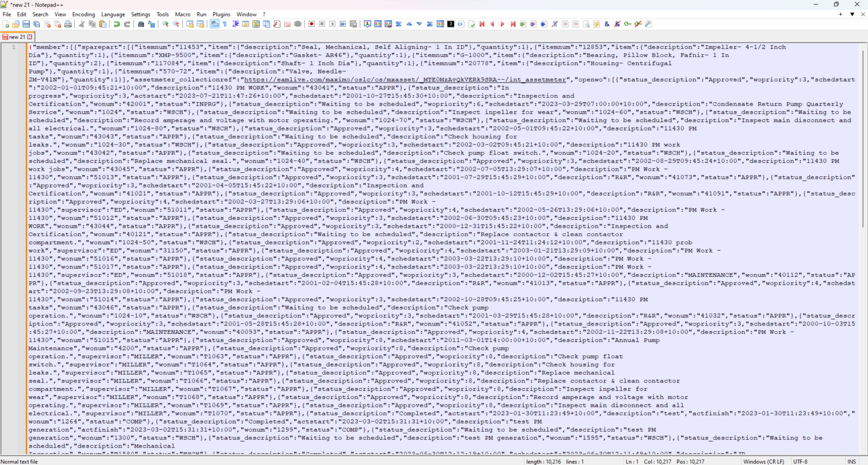Click the Cut scissors icon
Screen dimensions: 868x465
pos(82,24)
